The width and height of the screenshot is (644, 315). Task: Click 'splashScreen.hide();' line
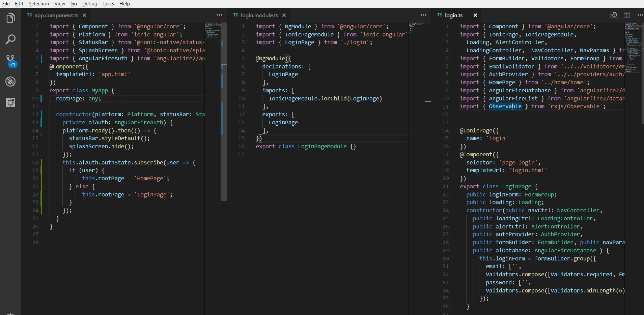[101, 147]
